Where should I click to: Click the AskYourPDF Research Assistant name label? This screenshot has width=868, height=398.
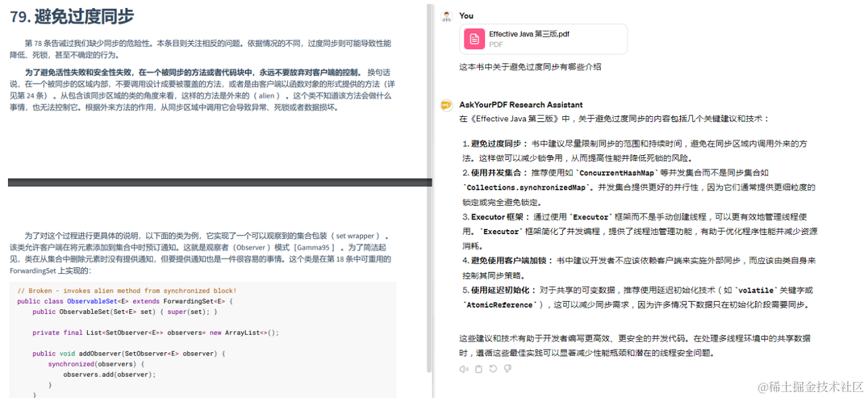(x=521, y=105)
